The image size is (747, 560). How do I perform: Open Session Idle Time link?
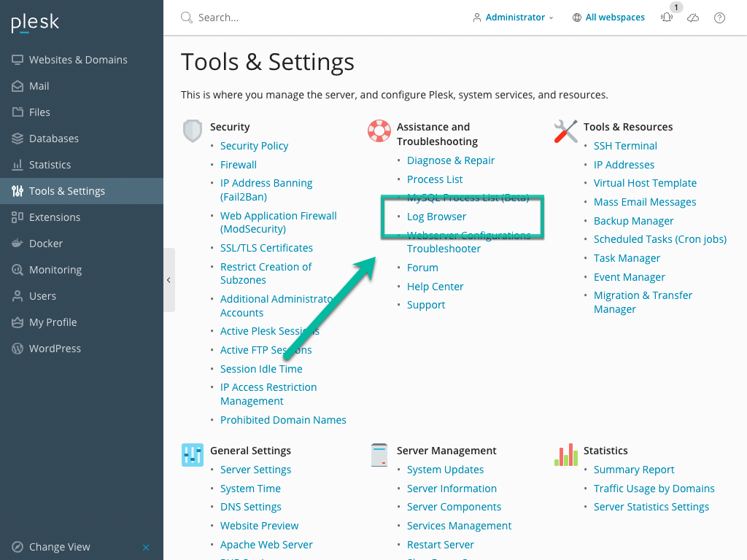261,369
